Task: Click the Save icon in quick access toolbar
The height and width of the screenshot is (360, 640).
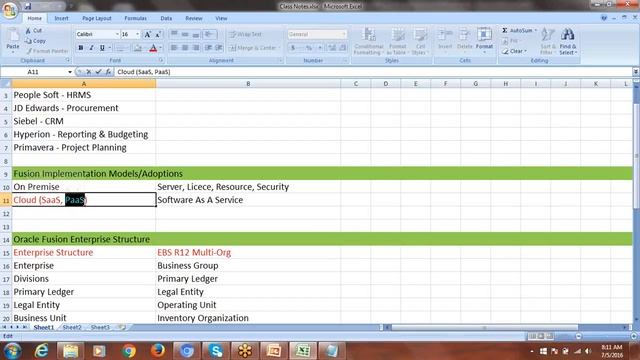Action: point(28,6)
